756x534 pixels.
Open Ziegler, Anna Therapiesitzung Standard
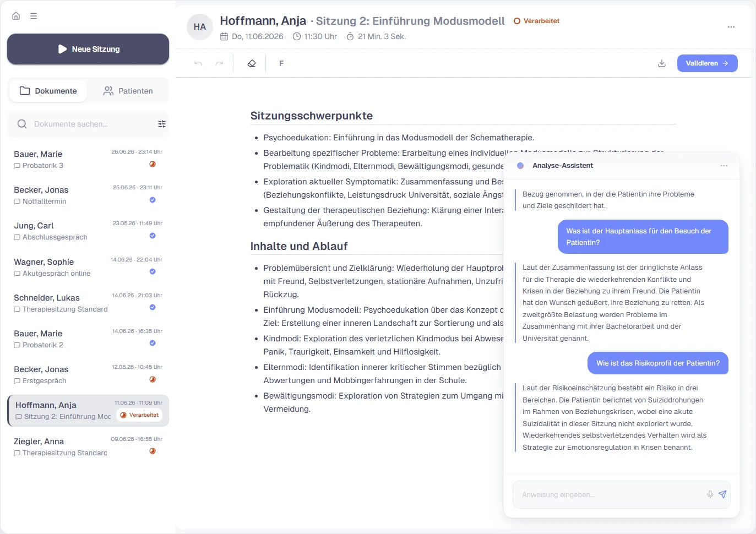88,447
